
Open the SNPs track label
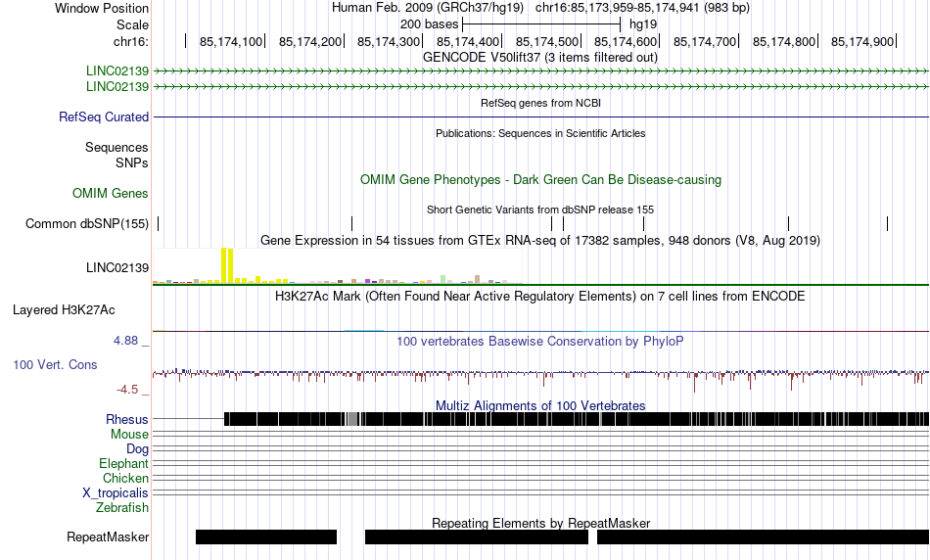132,163
